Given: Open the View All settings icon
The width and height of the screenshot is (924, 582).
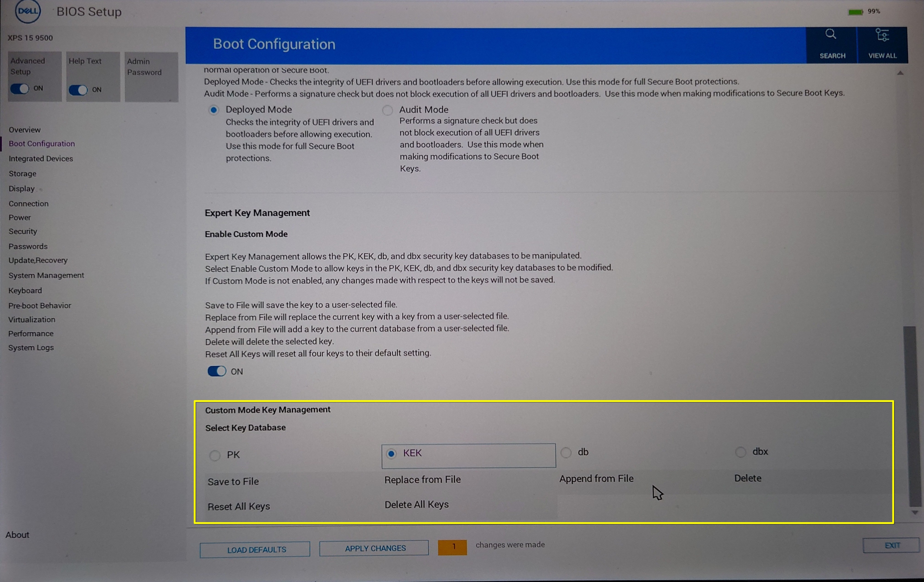Looking at the screenshot, I should (882, 35).
